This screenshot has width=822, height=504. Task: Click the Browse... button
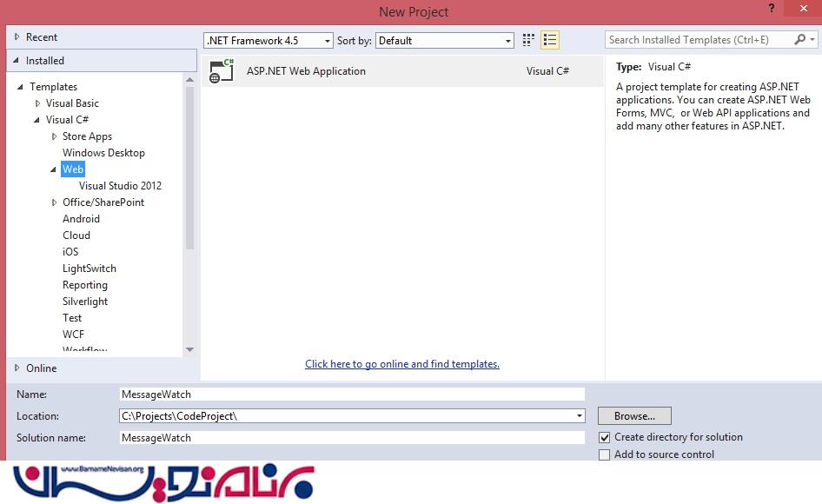(x=634, y=416)
